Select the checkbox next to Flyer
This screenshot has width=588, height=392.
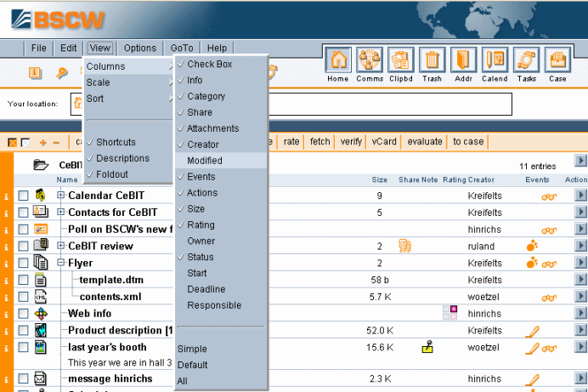pyautogui.click(x=23, y=264)
